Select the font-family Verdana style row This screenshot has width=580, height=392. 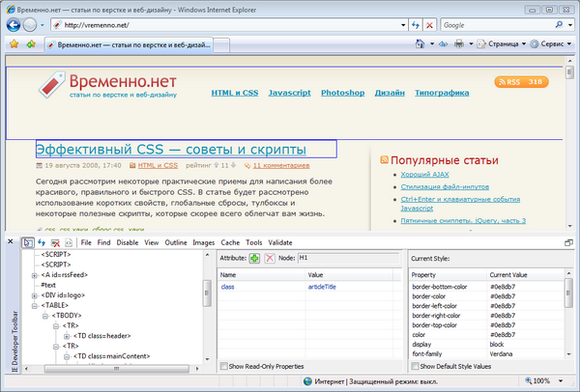487,354
